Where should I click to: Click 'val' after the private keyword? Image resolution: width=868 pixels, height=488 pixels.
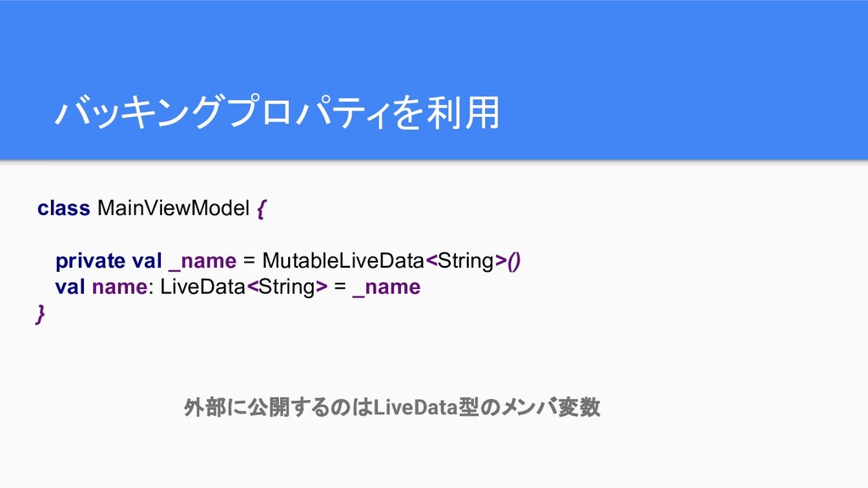click(x=147, y=261)
